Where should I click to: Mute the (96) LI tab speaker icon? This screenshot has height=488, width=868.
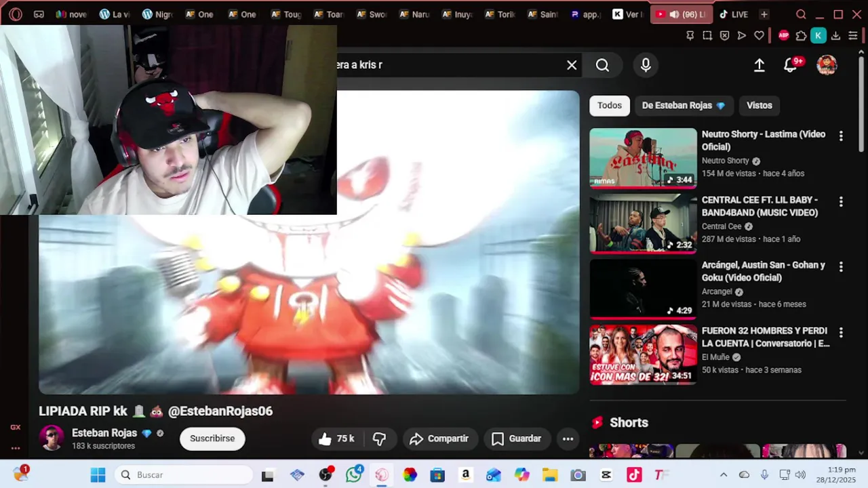[x=674, y=14]
